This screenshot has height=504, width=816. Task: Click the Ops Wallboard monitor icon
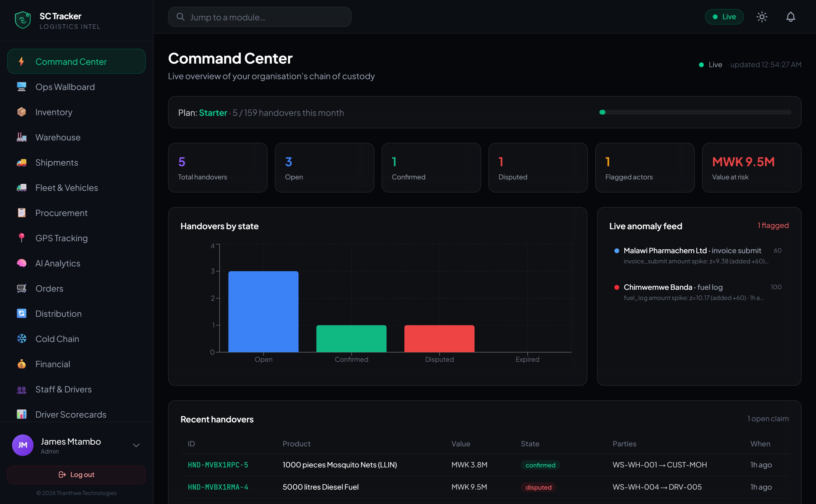pos(21,87)
